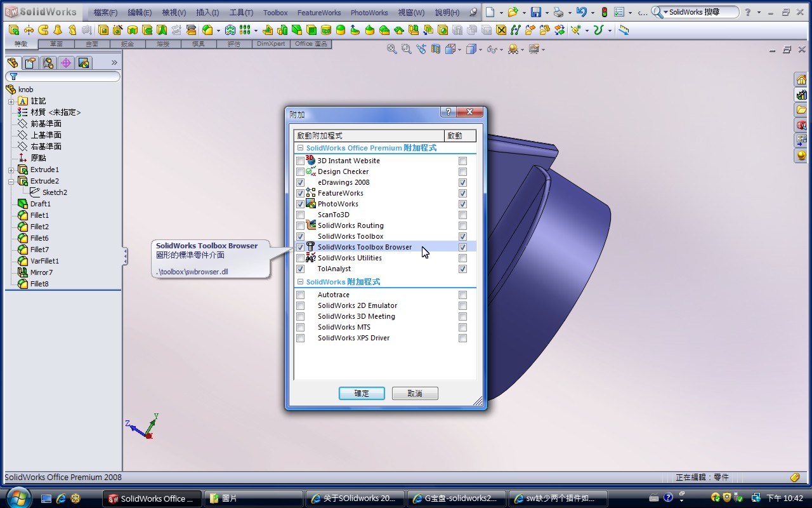Collapse SolidWorks Office Premium add-ins group
Screen dimensions: 812x508
click(300, 148)
